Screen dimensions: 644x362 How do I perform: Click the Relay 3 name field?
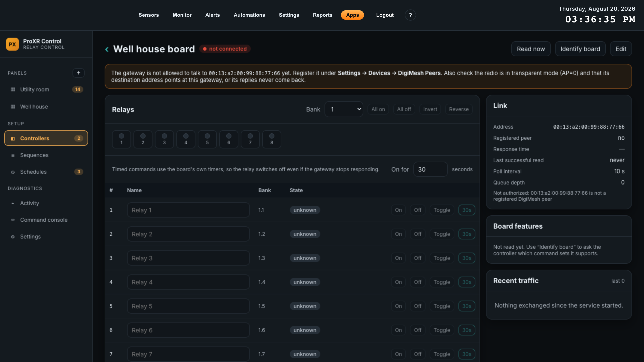[x=188, y=258]
